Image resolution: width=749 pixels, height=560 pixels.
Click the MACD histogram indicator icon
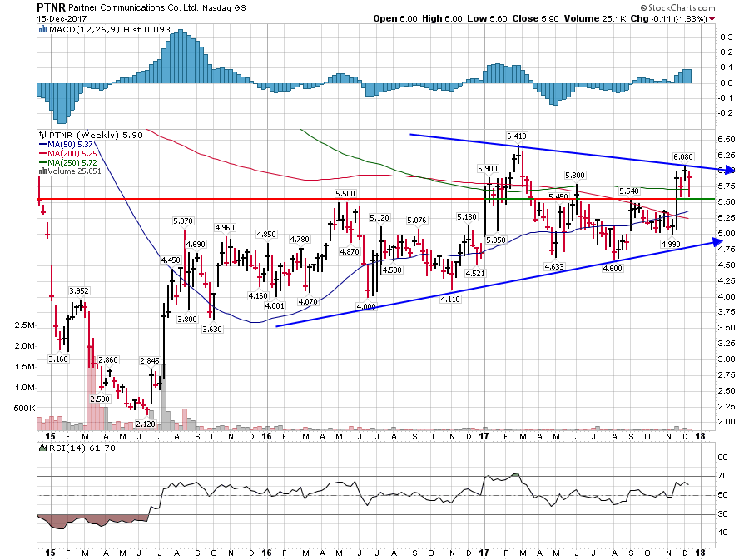coord(42,30)
